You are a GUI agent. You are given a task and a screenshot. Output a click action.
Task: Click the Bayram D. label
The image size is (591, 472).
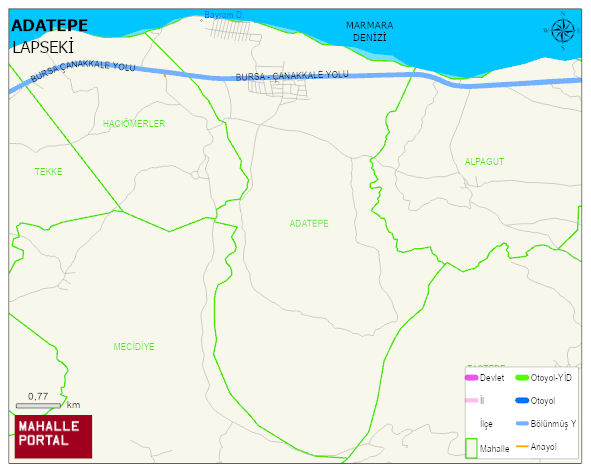tap(223, 15)
